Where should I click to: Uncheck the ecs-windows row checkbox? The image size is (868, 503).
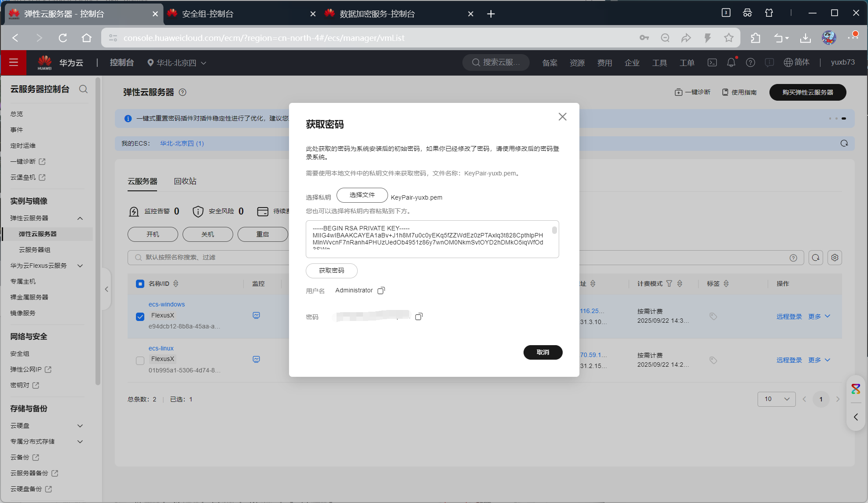(x=140, y=317)
